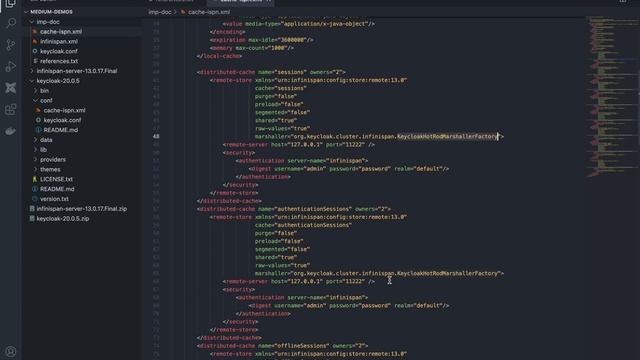The image size is (640, 360).
Task: Click the infinispan-server-13.0.17.Final.zip archive icon
Action: pyautogui.click(x=32, y=209)
